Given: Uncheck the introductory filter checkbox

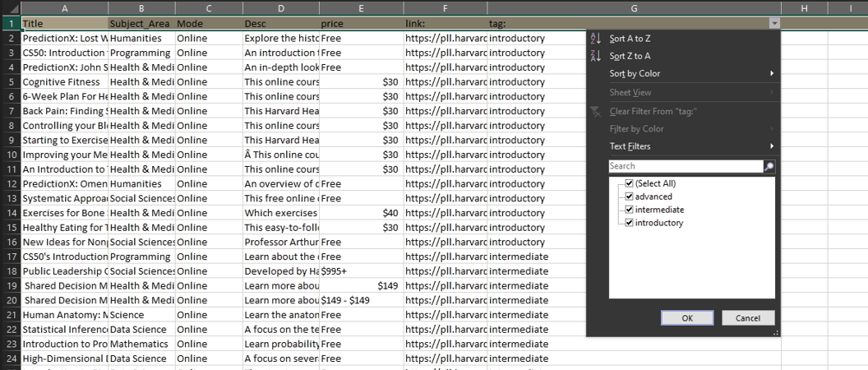Looking at the screenshot, I should [x=630, y=223].
